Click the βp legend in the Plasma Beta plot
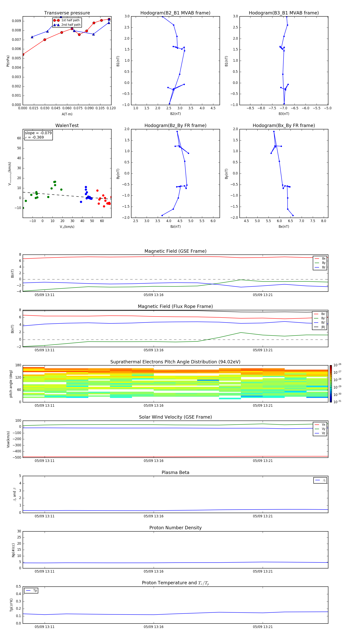 (x=320, y=480)
